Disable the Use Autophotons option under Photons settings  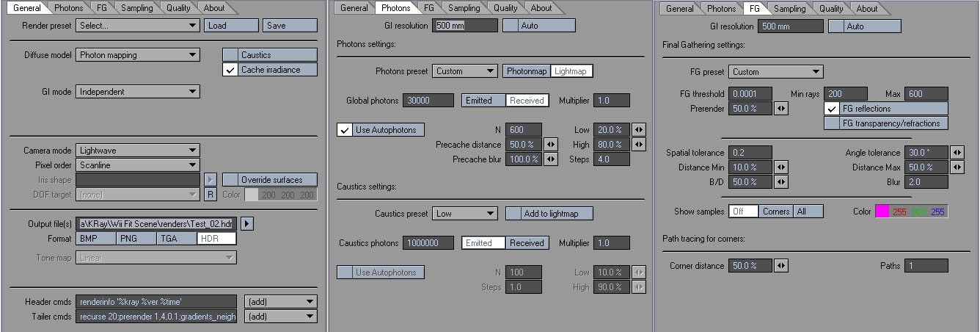[345, 130]
